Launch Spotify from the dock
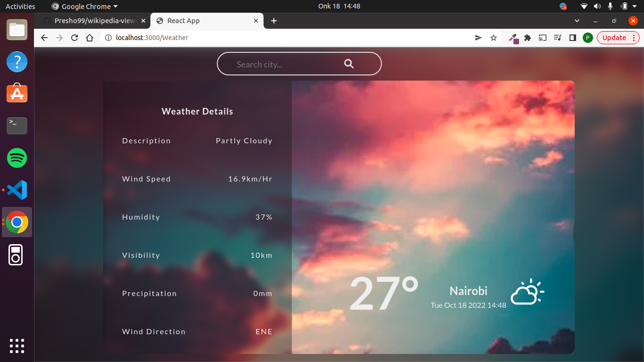644x362 pixels. 17,158
